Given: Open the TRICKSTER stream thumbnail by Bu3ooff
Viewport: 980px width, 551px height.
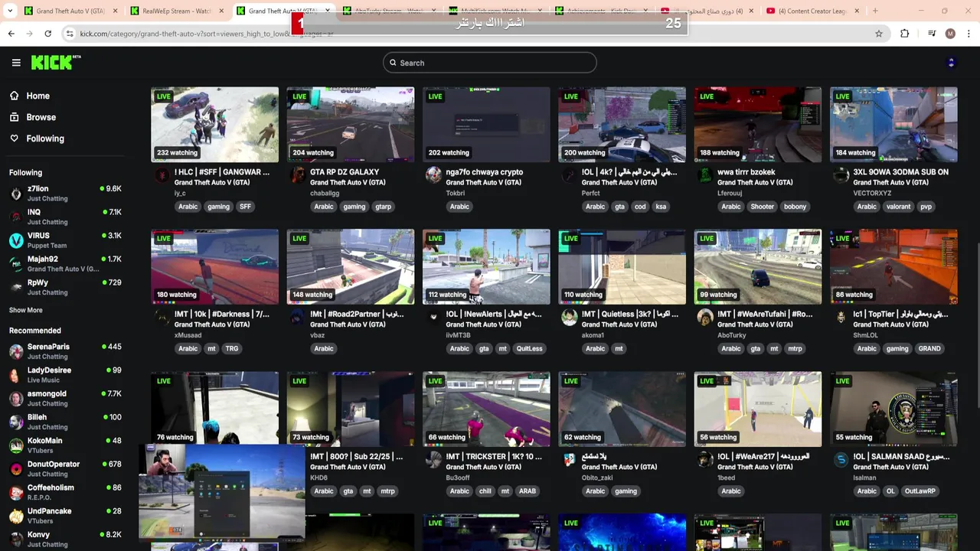Looking at the screenshot, I should (486, 409).
